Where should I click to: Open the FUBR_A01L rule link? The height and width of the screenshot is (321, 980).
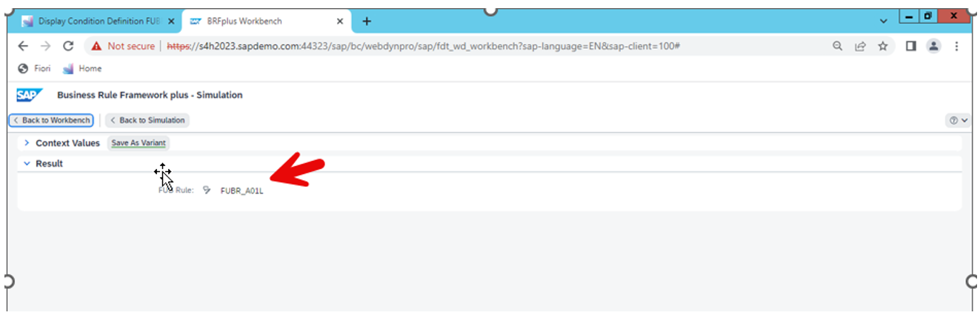click(241, 191)
